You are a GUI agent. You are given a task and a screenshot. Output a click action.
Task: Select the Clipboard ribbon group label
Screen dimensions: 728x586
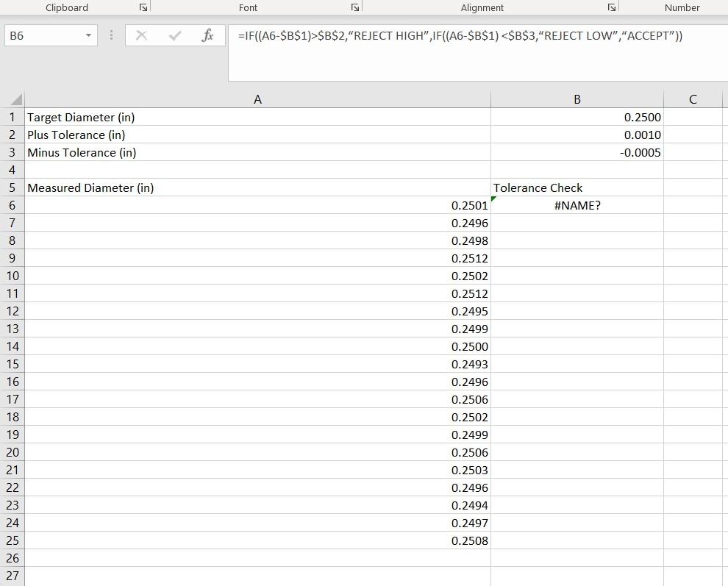[66, 7]
